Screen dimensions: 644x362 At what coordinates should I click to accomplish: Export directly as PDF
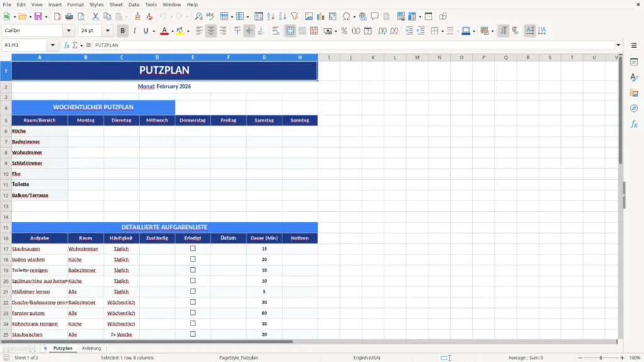click(57, 16)
